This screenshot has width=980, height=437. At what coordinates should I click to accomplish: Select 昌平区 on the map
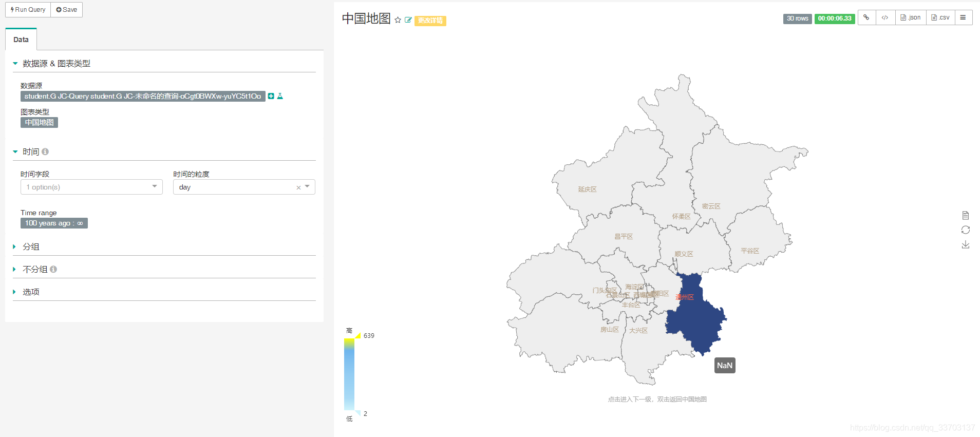click(624, 237)
